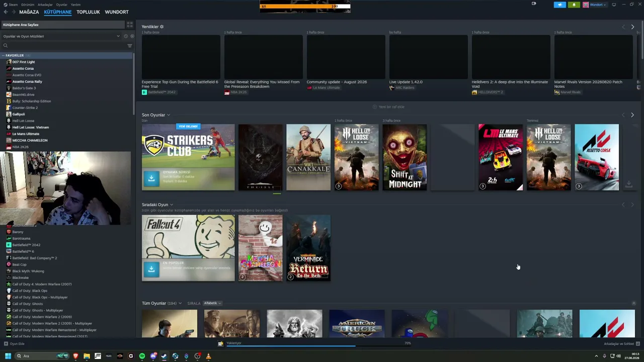
Task: Open the Oyunlar menu
Action: click(62, 5)
